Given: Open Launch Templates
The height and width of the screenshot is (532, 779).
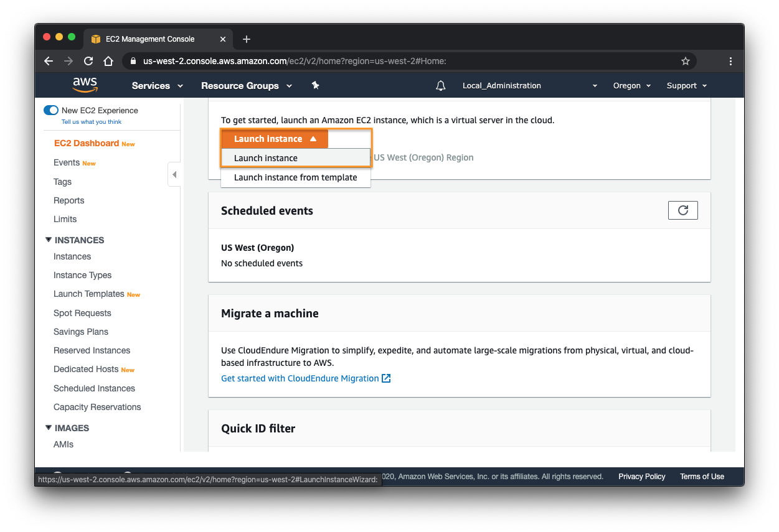Looking at the screenshot, I should click(89, 294).
